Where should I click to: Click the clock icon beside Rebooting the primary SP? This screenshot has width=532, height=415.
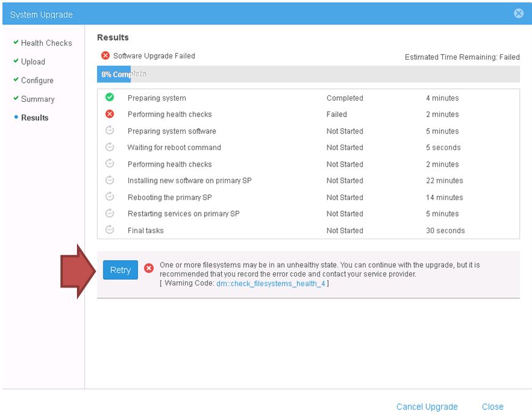(x=111, y=197)
